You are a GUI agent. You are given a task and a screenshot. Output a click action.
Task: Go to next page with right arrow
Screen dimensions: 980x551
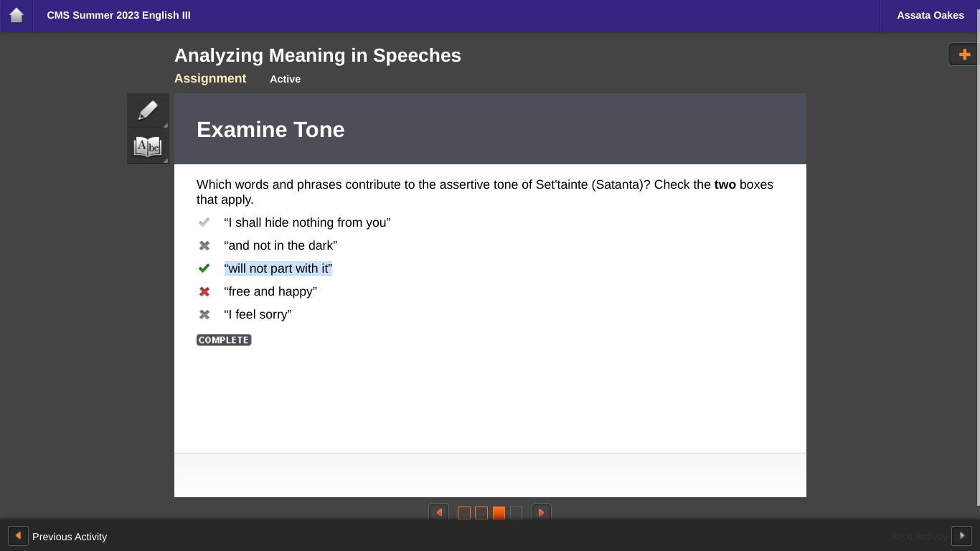(x=541, y=513)
